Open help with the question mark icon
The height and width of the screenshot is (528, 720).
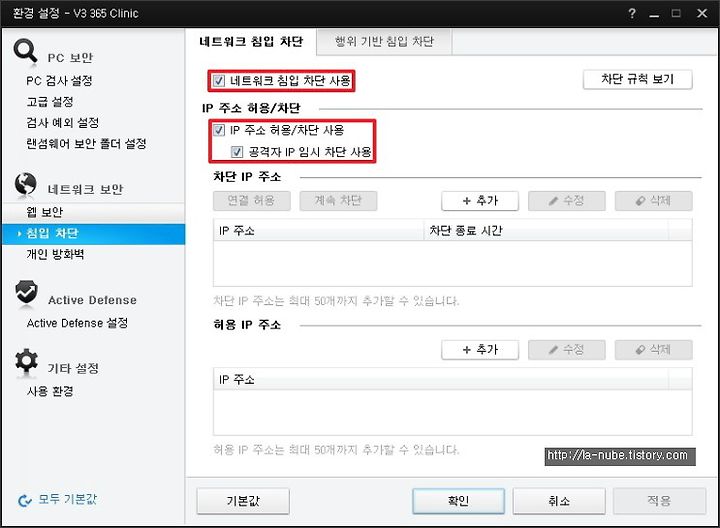(x=632, y=13)
